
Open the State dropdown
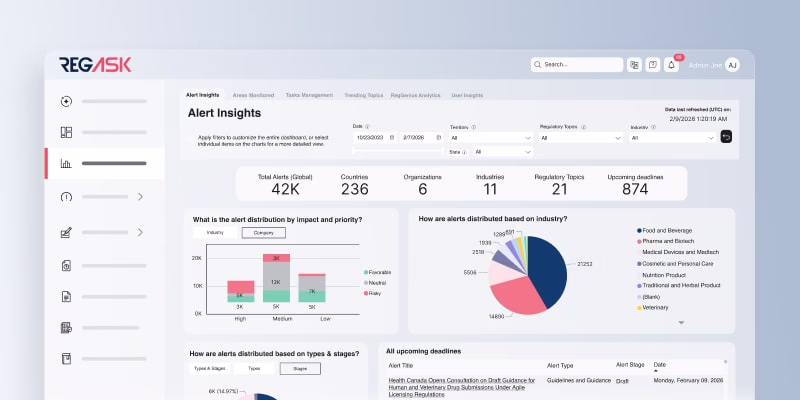tap(503, 152)
